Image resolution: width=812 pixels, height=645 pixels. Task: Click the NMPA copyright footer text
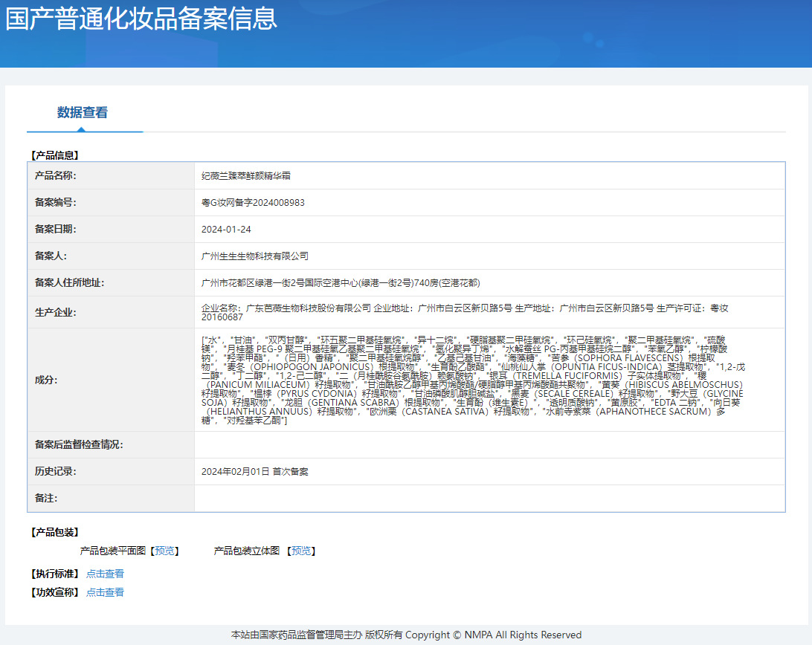(x=406, y=635)
